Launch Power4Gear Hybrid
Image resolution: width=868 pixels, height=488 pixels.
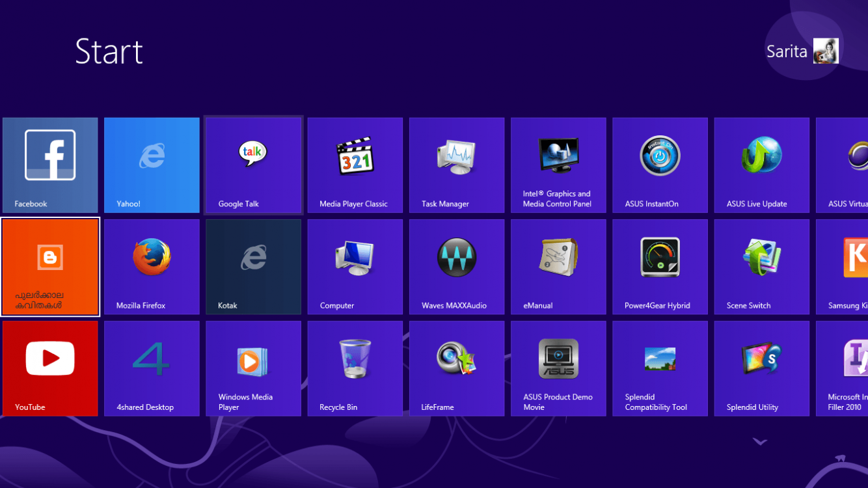[x=660, y=267]
